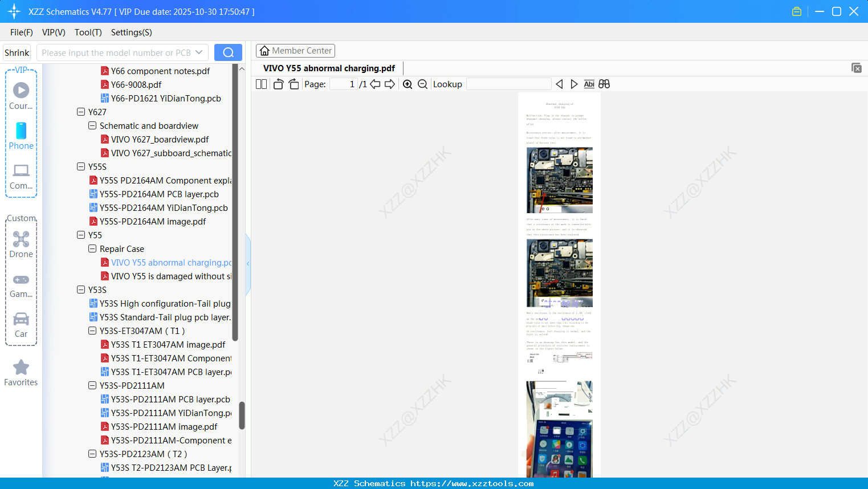The height and width of the screenshot is (489, 868).
Task: Open Y66 component notes.pdf
Action: tap(160, 71)
